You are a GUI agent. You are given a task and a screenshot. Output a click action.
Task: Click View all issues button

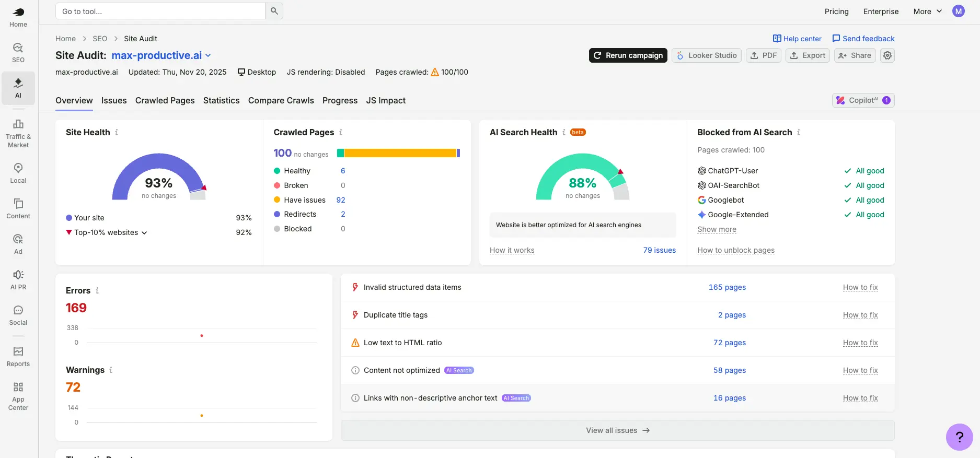[x=617, y=430]
